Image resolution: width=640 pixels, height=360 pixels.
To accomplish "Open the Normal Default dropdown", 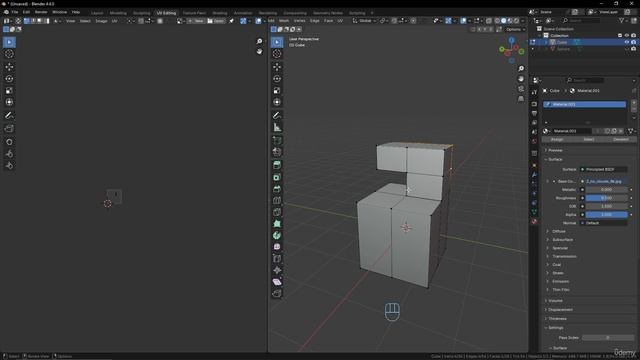I will pyautogui.click(x=604, y=223).
